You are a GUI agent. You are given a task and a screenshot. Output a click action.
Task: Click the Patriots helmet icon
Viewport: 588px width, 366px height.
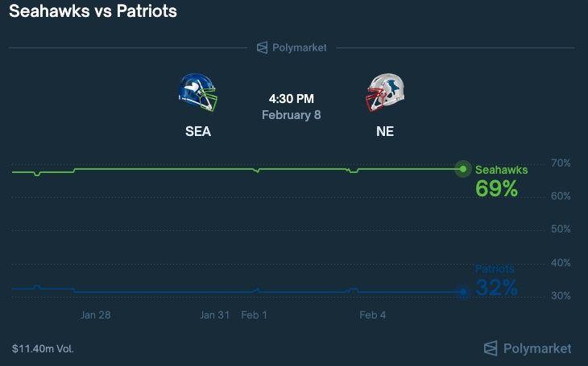385,93
